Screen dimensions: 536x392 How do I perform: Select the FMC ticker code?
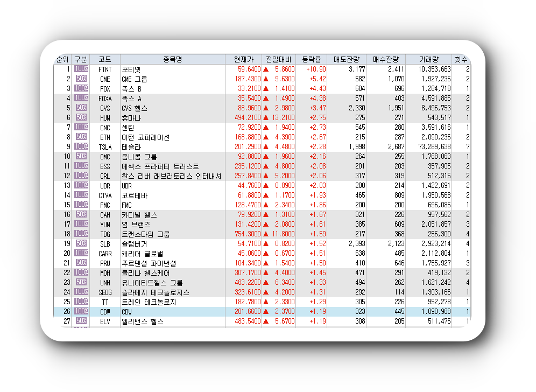point(105,205)
